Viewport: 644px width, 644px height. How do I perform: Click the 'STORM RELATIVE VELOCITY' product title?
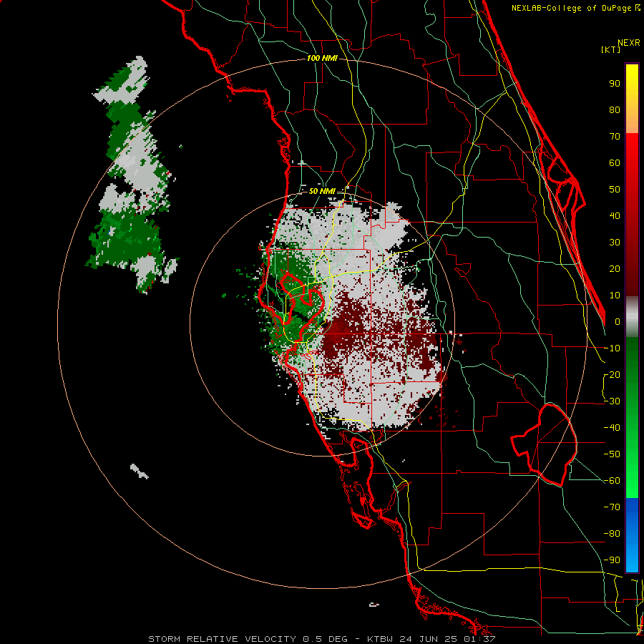[x=222, y=639]
